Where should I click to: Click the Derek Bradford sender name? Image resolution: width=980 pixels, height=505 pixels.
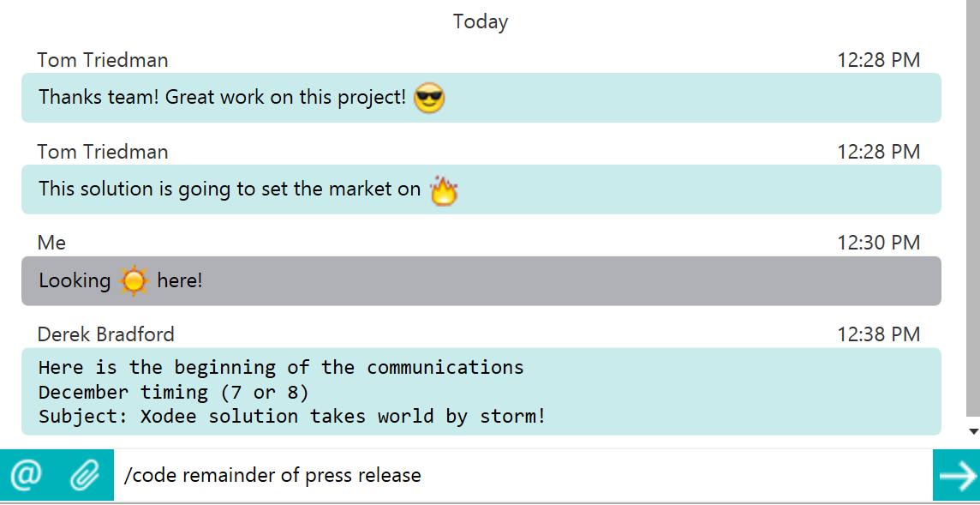point(105,334)
